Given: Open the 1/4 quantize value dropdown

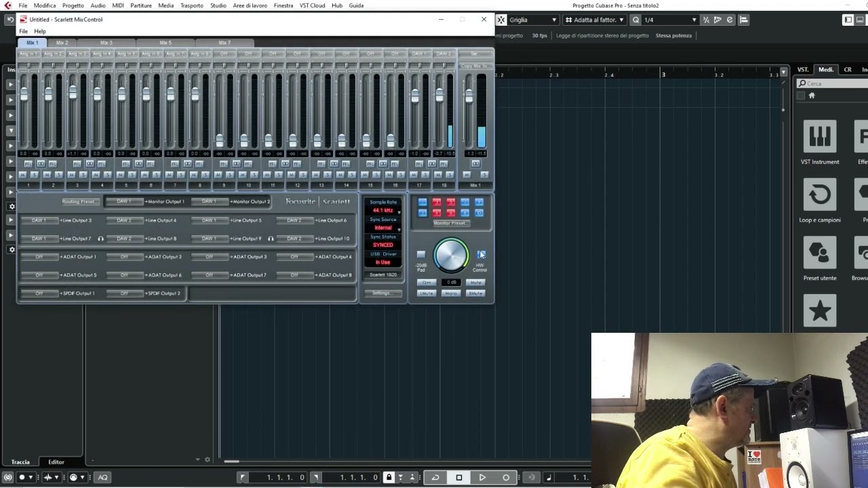Looking at the screenshot, I should 670,20.
